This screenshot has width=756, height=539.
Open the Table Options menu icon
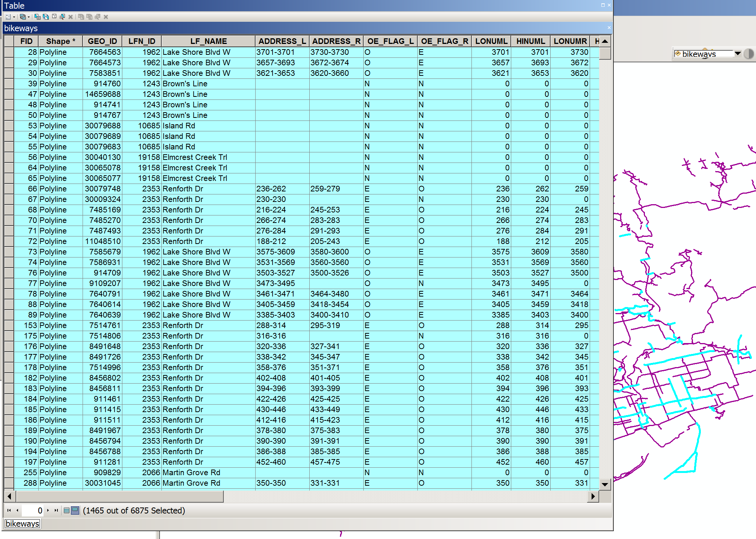click(8, 17)
